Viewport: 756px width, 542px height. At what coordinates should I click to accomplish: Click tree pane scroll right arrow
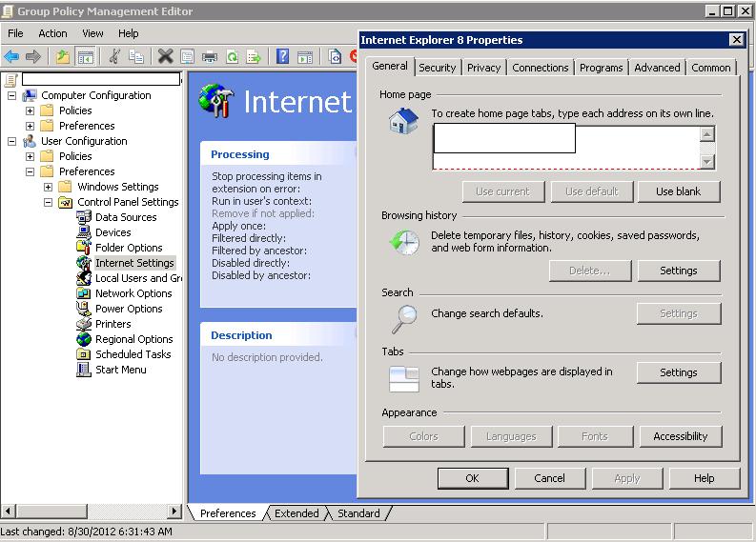tap(174, 511)
